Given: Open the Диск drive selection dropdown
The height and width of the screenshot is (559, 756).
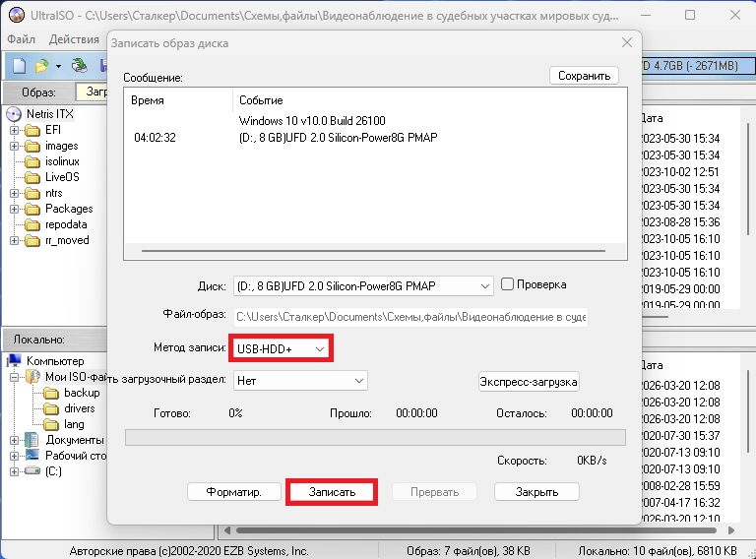Looking at the screenshot, I should click(x=363, y=285).
